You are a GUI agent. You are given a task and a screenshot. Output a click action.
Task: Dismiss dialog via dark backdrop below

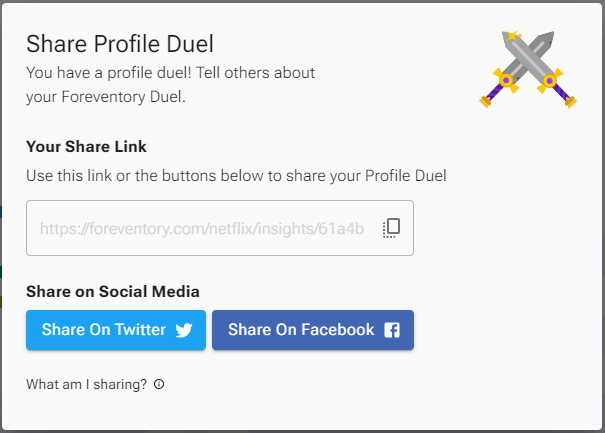point(300,431)
